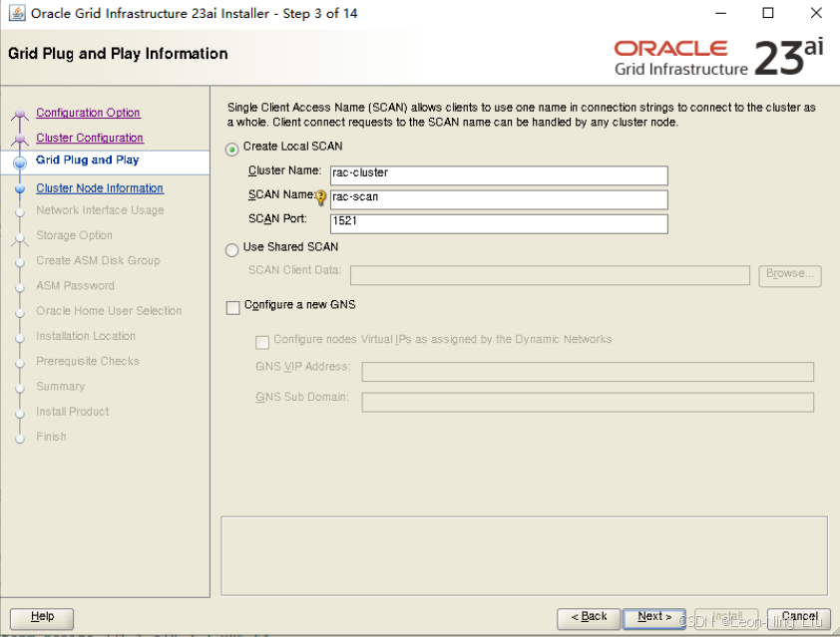Click the disabled Install button
The image size is (840, 637).
pos(726,618)
